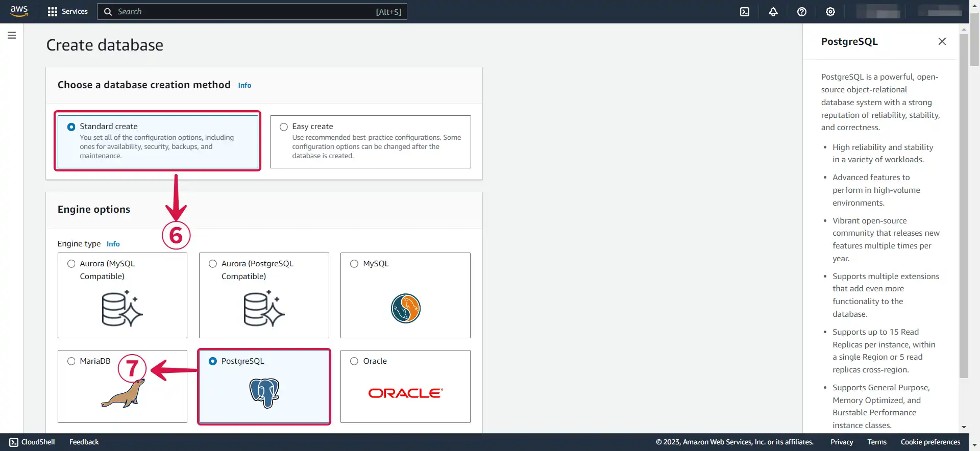Image resolution: width=980 pixels, height=451 pixels.
Task: Open Info link next to Engine type
Action: pos(113,244)
